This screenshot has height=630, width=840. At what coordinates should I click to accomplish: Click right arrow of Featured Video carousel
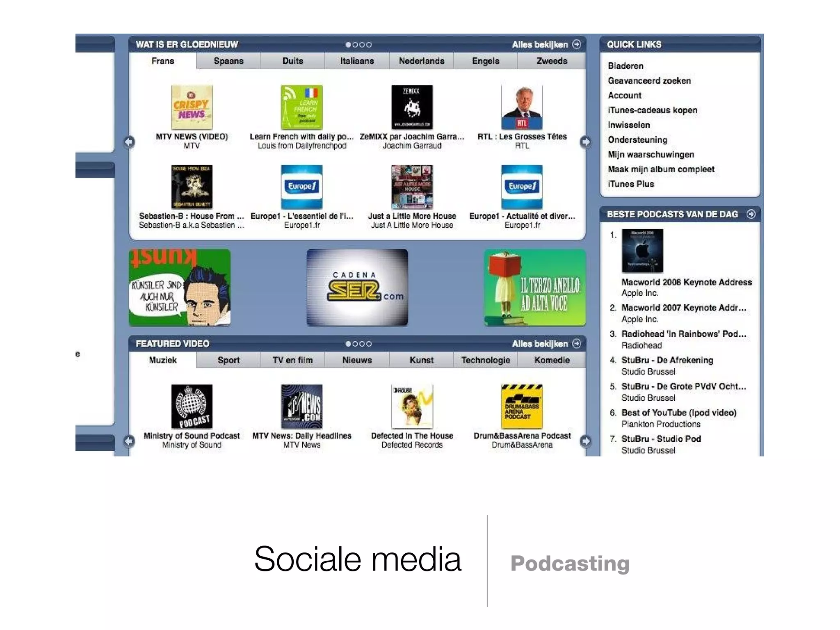click(585, 441)
